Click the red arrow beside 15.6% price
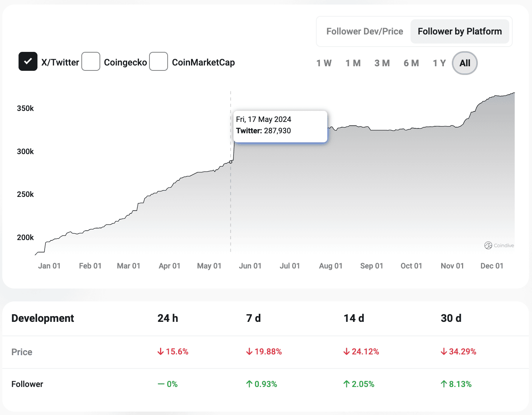 (x=161, y=352)
